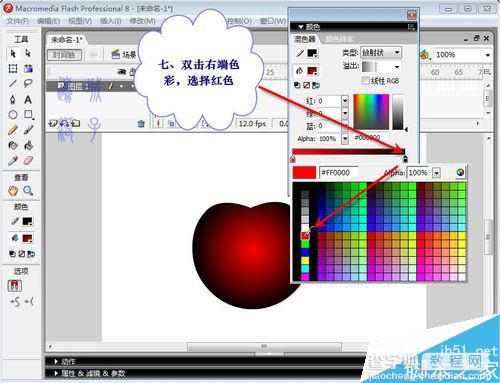This screenshot has height=383, width=500.
Task: Click Swap Colors in toolbox colors
Action: click(31, 254)
